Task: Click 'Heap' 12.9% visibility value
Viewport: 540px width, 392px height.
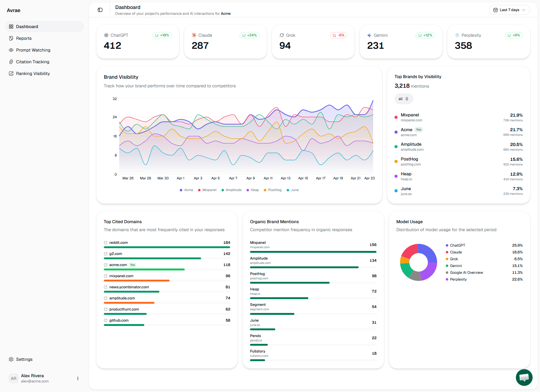Action: point(516,174)
